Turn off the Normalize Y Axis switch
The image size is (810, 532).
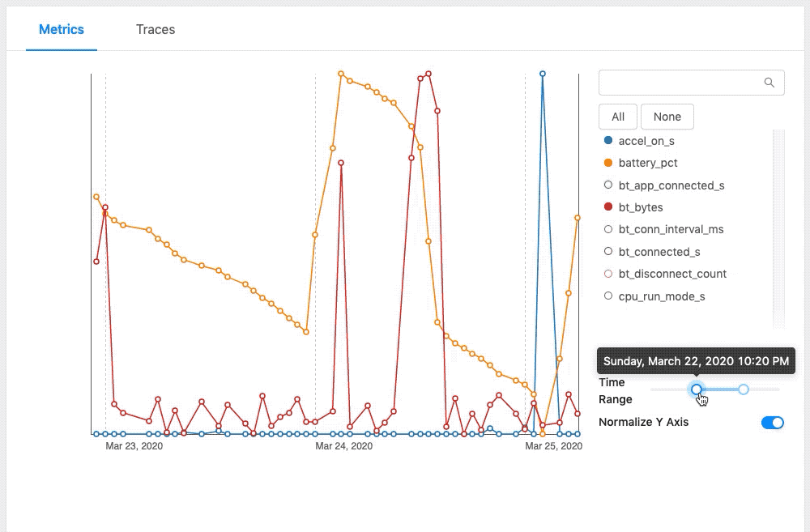(x=772, y=423)
